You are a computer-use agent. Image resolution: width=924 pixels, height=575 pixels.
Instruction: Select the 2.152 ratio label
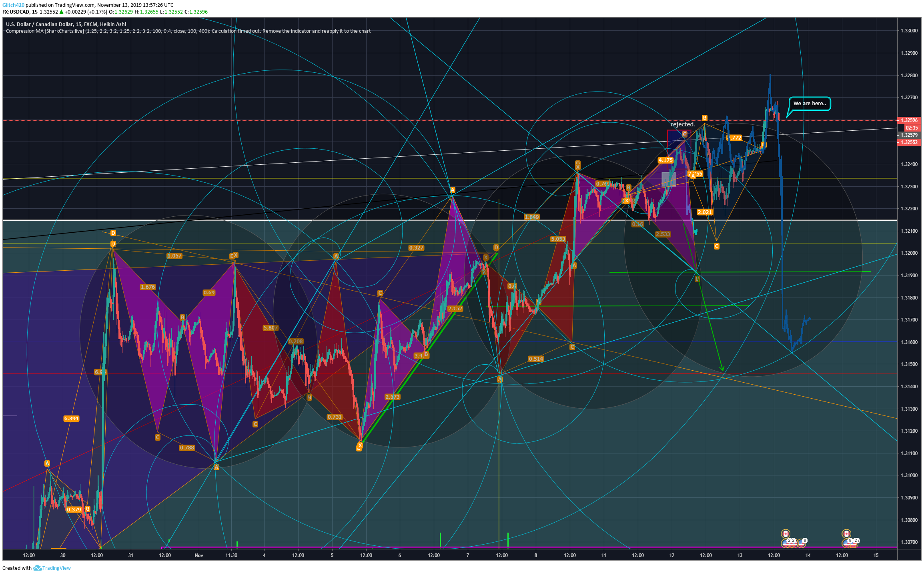coord(455,309)
